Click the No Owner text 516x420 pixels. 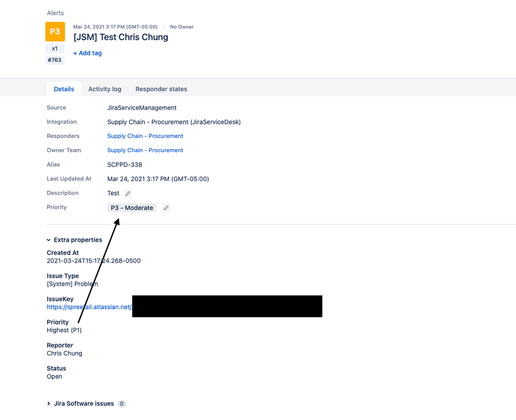(x=182, y=27)
